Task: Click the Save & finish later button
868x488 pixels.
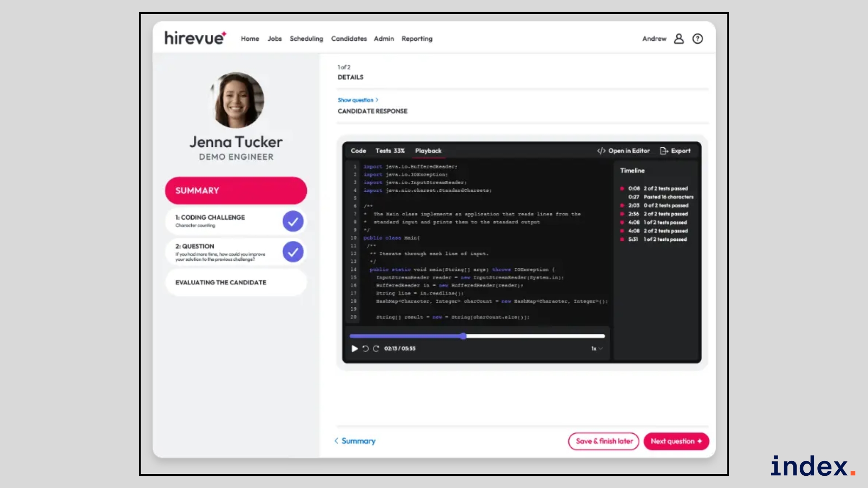Action: (604, 441)
